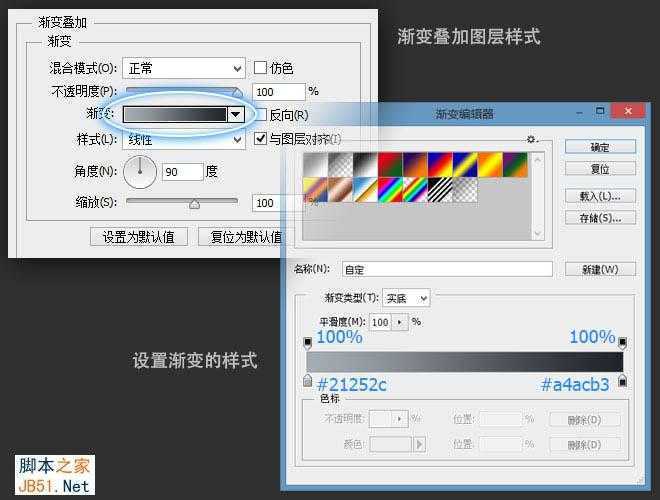The image size is (660, 500).
Task: Click the gradient editor color bar
Action: [x=465, y=362]
